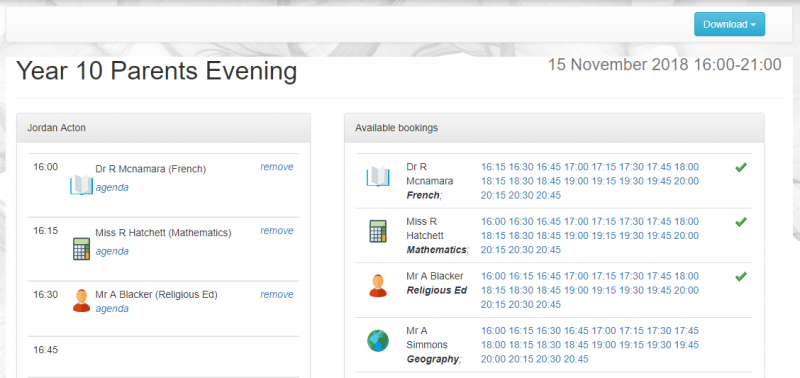This screenshot has height=378, width=800.
Task: Click the Geography subject label
Action: pos(433,359)
